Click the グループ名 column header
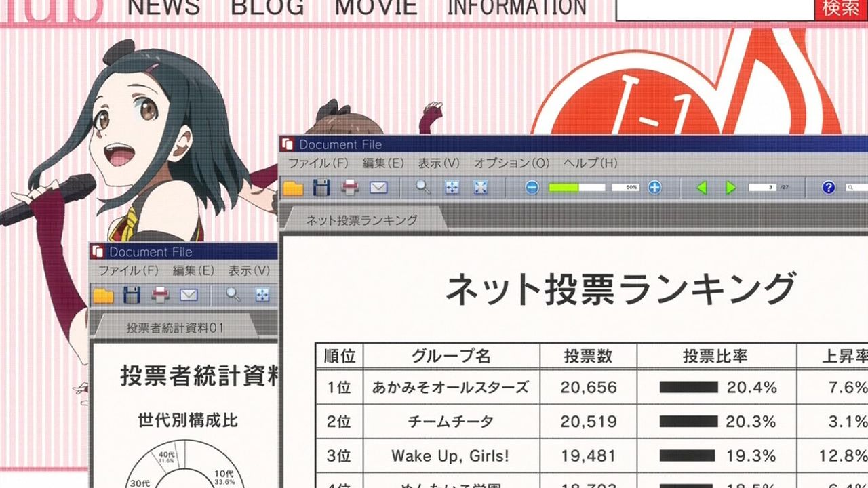The image size is (868, 488). pos(451,356)
